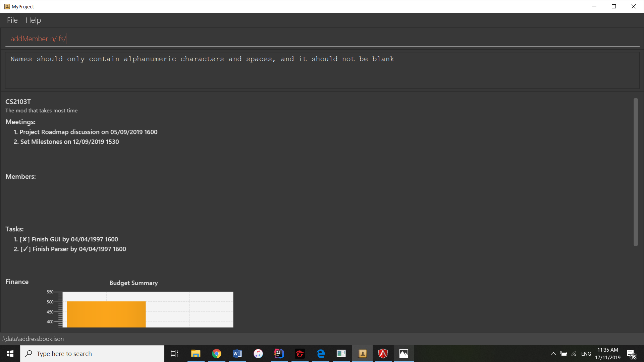Open the iTunes taskbar icon
Viewport: 644px width, 362px height.
258,354
